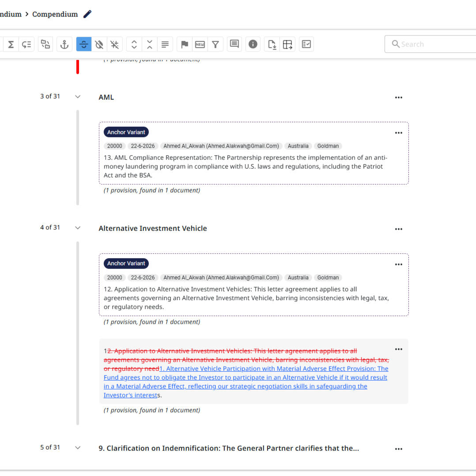The height and width of the screenshot is (476, 476).
Task: Toggle the crossed-out droplet highlight button
Action: 99,44
